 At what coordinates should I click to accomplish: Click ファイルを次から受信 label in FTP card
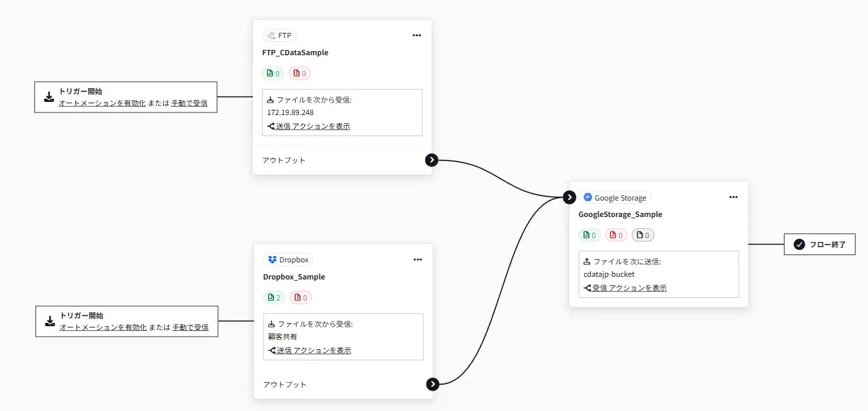(x=315, y=100)
